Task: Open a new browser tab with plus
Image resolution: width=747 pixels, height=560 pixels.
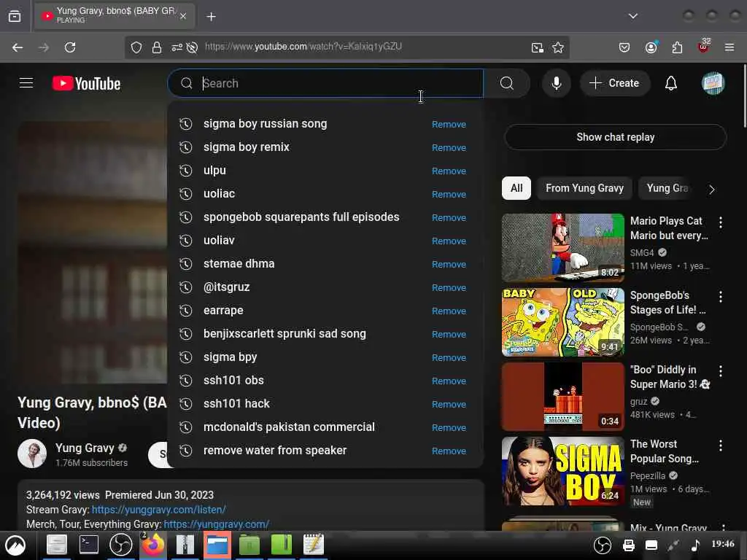Action: [211, 17]
